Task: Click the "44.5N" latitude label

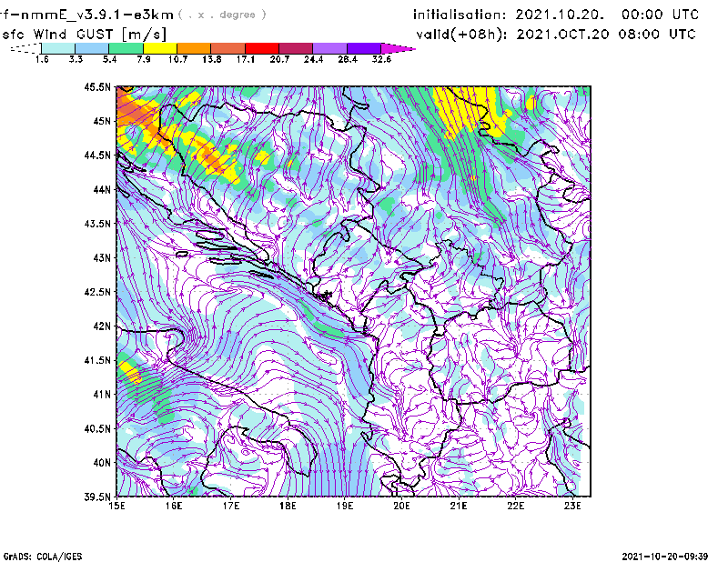Action: [x=97, y=155]
